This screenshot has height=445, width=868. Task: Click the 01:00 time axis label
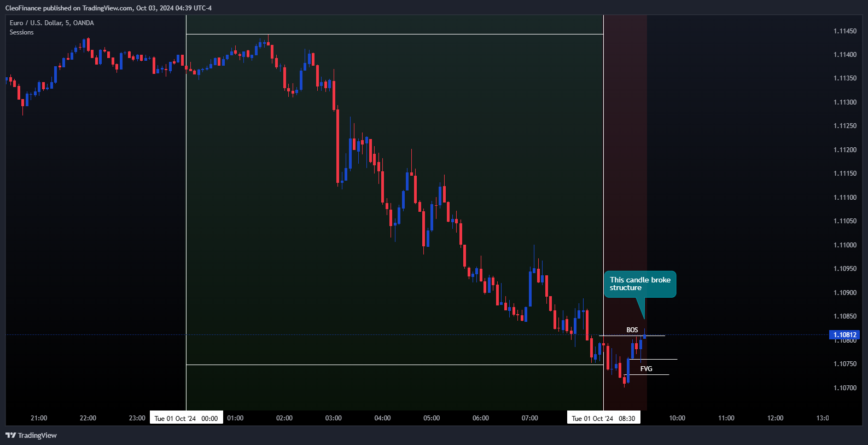pos(235,418)
